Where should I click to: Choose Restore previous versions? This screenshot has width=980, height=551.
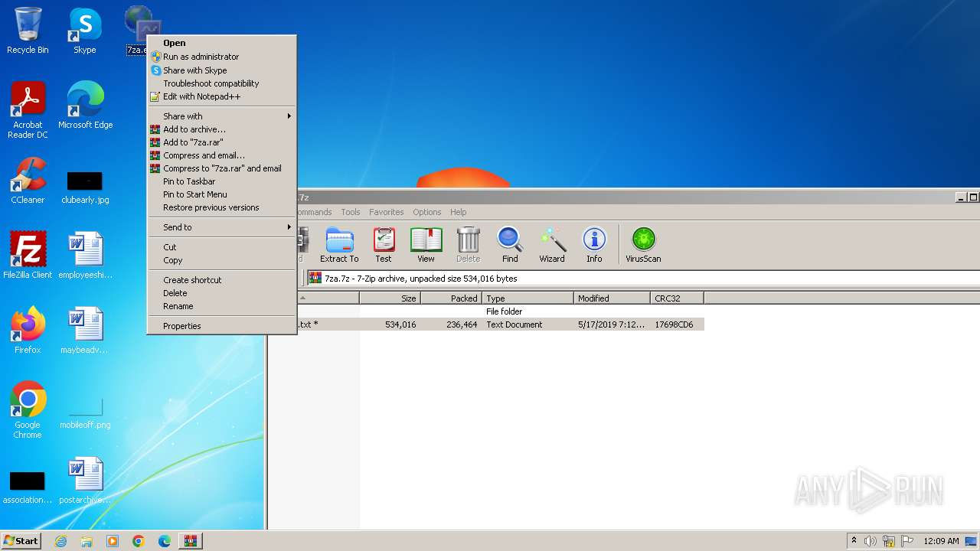tap(221, 207)
